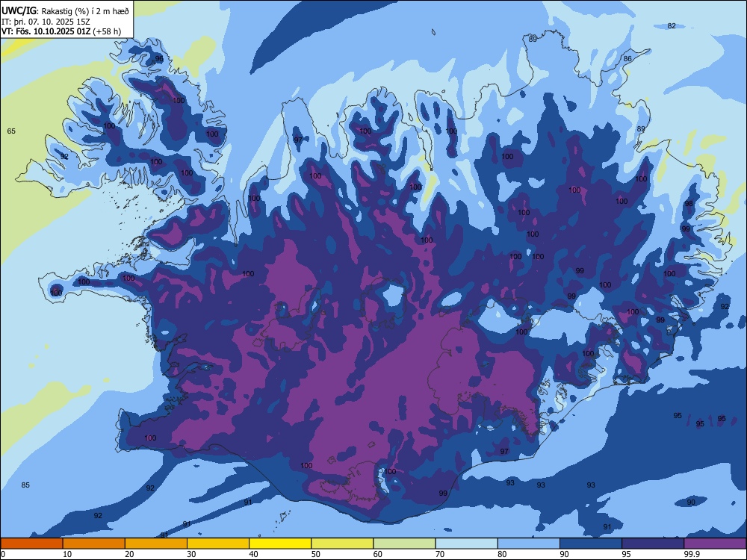The height and width of the screenshot is (560, 747).
Task: Click the init time 'IT: þri. 07. 10. 2025 15Z'
Action: [x=46, y=22]
